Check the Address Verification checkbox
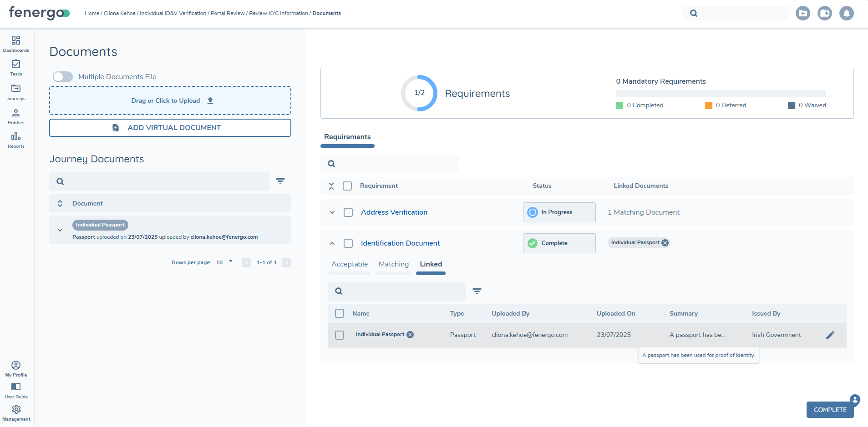 pos(348,212)
